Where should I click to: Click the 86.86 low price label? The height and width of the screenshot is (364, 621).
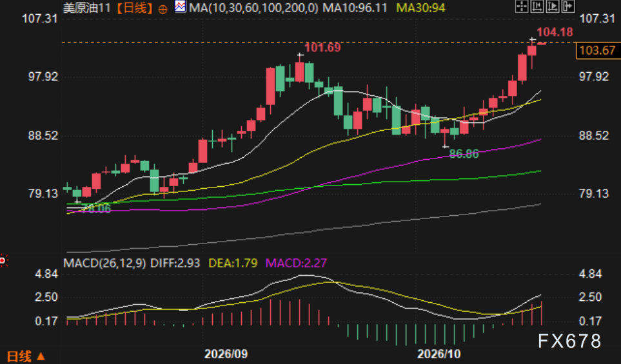click(x=464, y=154)
